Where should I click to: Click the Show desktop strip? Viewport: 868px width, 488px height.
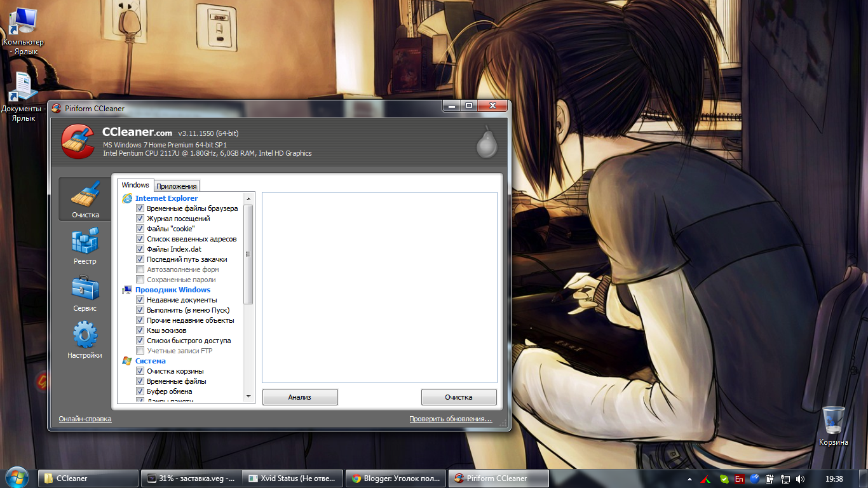[864, 478]
